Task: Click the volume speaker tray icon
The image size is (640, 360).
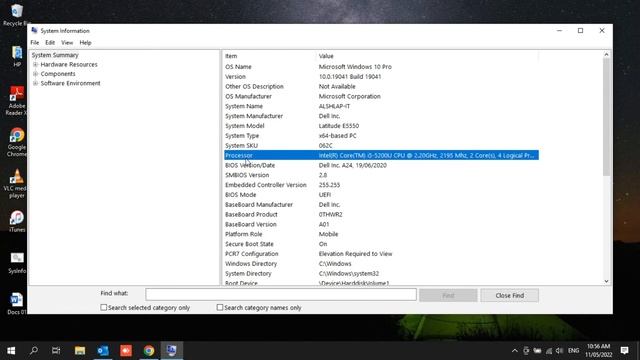Action: click(x=560, y=351)
